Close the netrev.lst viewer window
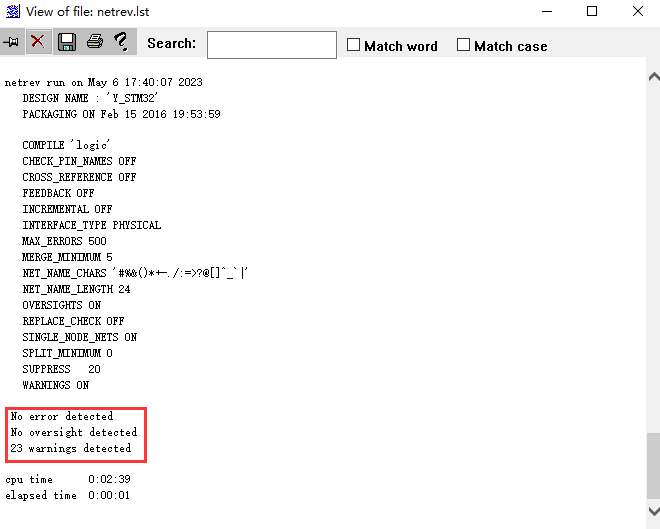 [x=638, y=12]
